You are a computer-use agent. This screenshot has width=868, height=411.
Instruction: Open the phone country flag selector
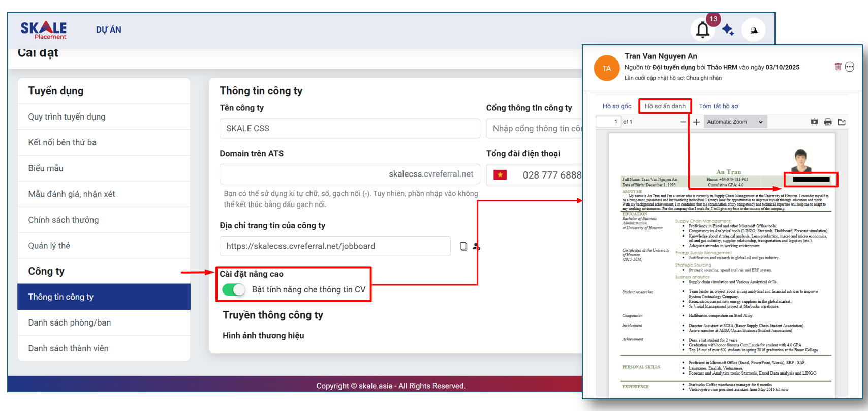pyautogui.click(x=500, y=175)
